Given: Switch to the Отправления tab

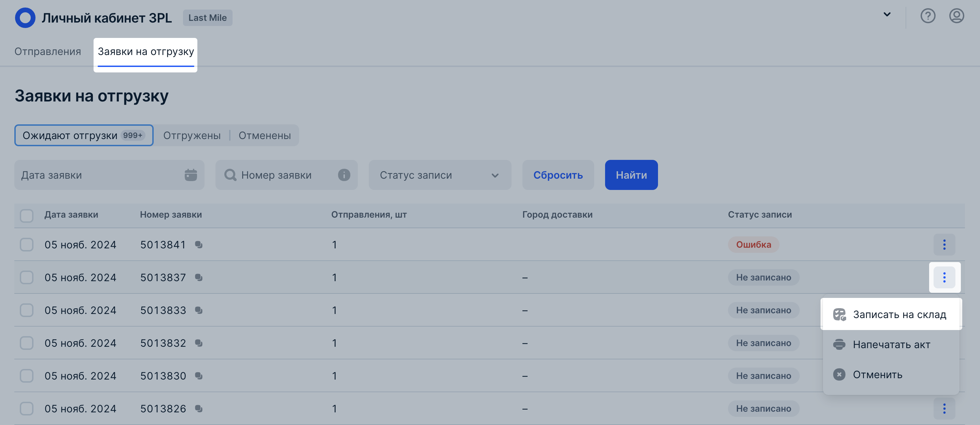Looking at the screenshot, I should coord(47,51).
